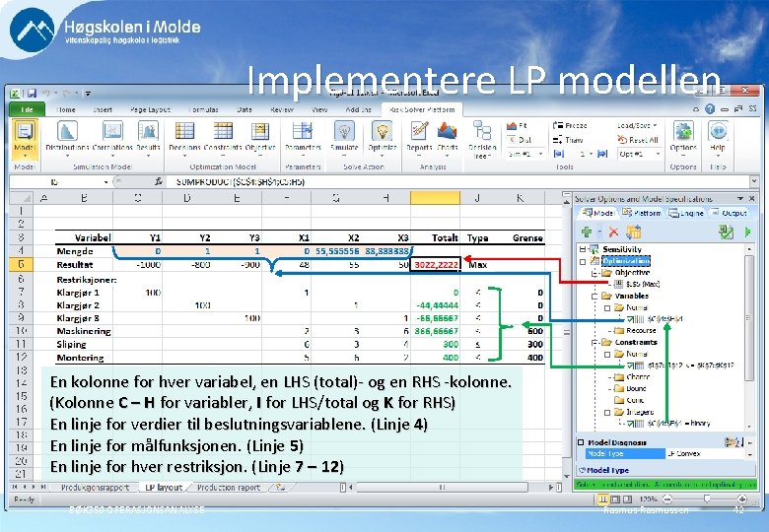Image resolution: width=769 pixels, height=532 pixels.
Task: Open the Name Box dropdown arrow
Action: click(105, 182)
